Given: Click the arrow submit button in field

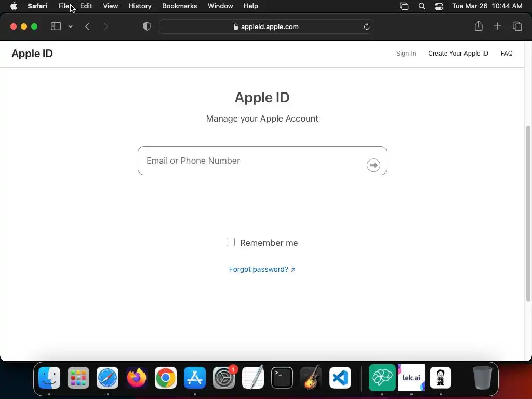Looking at the screenshot, I should click(373, 165).
